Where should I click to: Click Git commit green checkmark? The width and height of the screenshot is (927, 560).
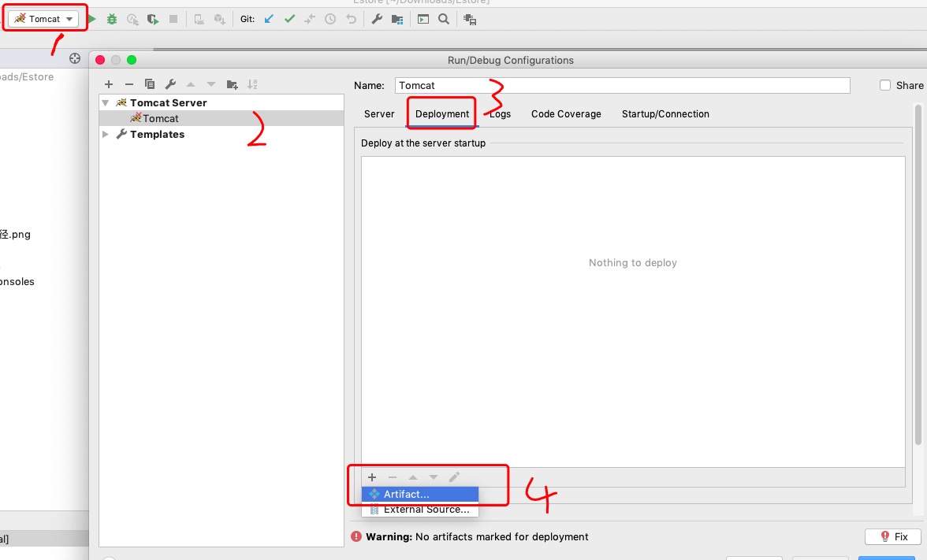point(289,19)
